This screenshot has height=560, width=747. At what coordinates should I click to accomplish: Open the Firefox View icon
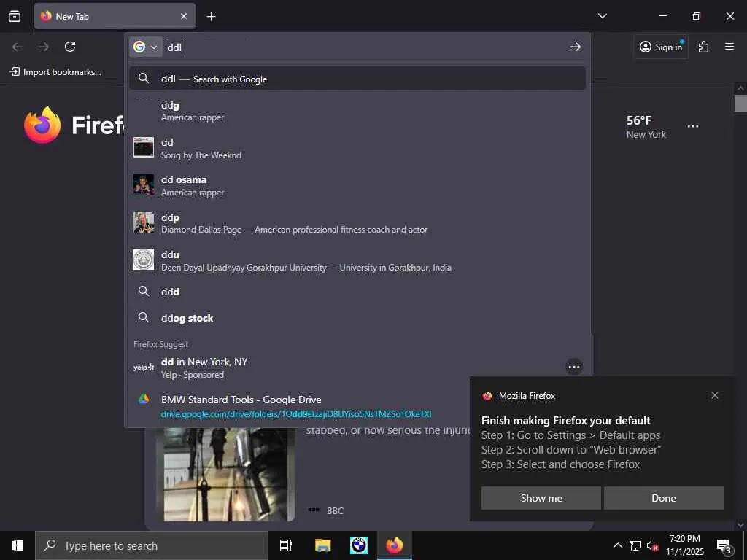[x=15, y=16]
